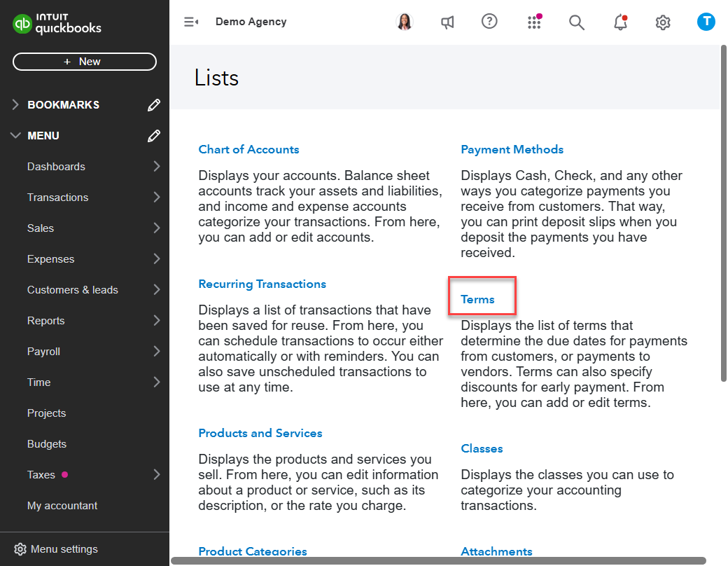Open the apps grid icon
The image size is (728, 566).
click(x=534, y=22)
